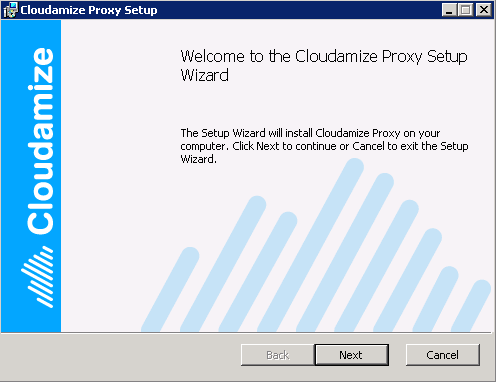This screenshot has width=496, height=382.
Task: Minimize the Cloudamize Proxy Setup window
Action: click(x=449, y=10)
